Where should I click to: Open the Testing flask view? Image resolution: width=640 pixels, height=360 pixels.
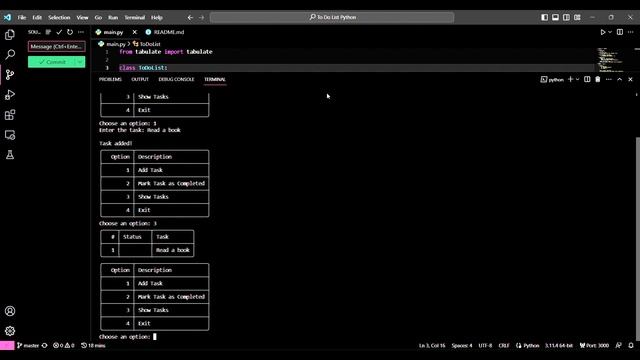coord(10,155)
